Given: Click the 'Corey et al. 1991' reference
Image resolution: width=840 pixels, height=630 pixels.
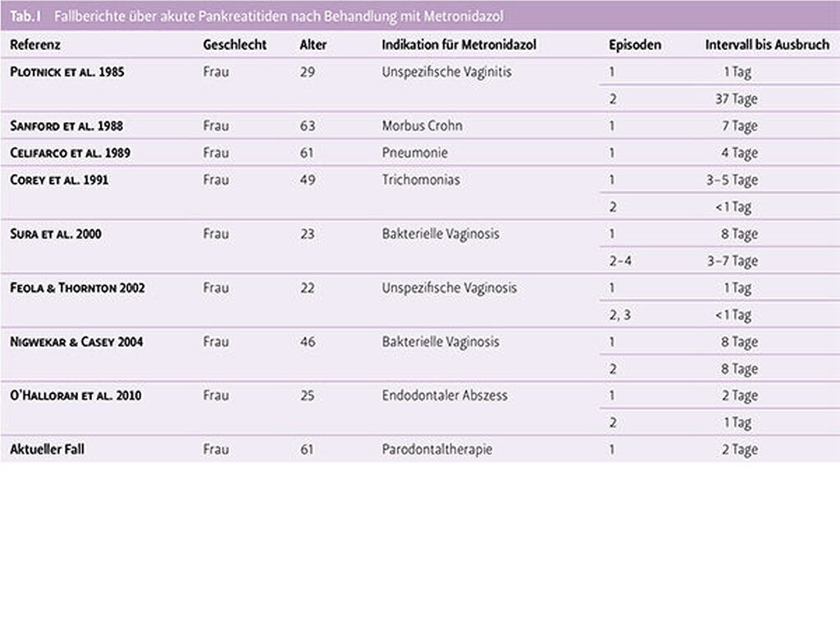Looking at the screenshot, I should [x=58, y=180].
